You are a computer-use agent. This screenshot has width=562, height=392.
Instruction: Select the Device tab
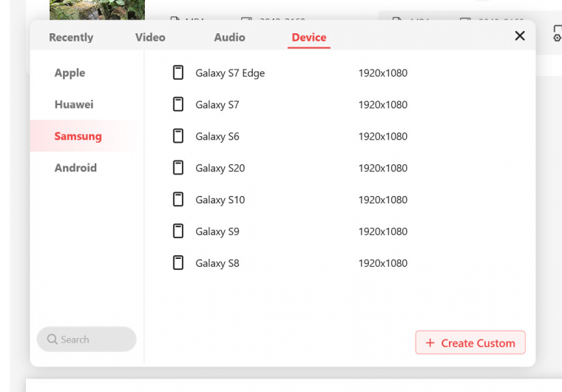pos(308,37)
